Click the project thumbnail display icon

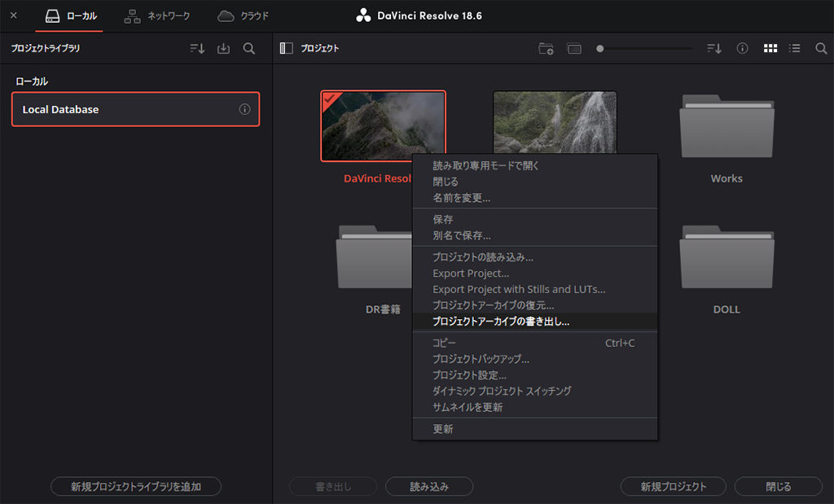point(574,48)
